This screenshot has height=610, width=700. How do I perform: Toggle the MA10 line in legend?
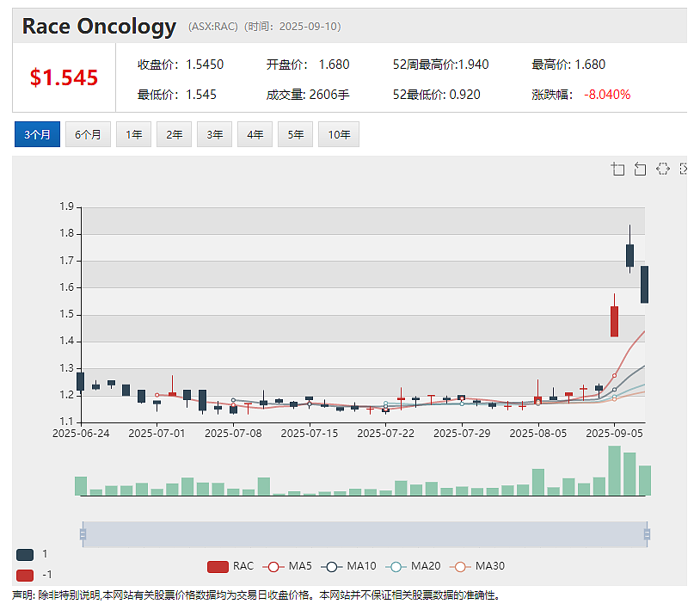click(348, 566)
